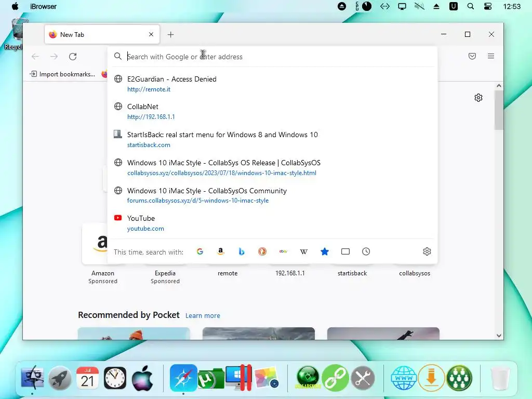The height and width of the screenshot is (399, 532).
Task: Open the Apple menu in the menu bar
Action: coord(15,6)
